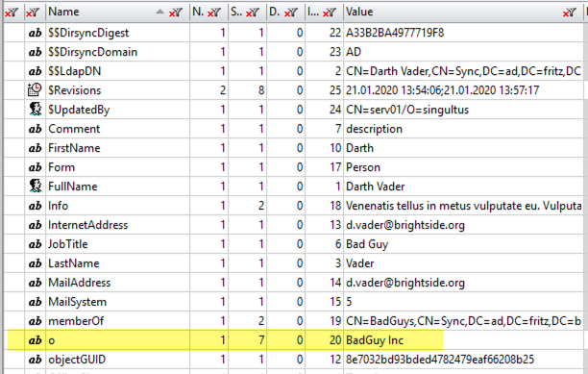Screen dimensions: 588x374
Task: Click the filter icon in the I... column header
Action: [x=330, y=12]
